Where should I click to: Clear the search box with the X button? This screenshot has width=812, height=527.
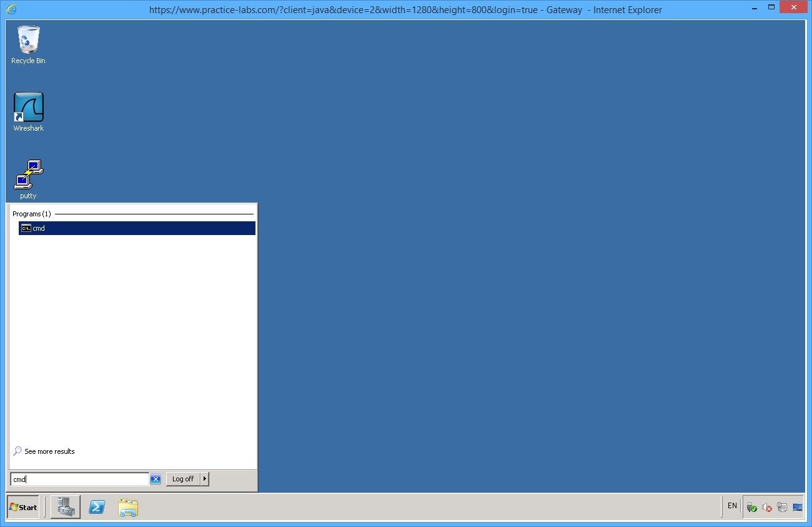click(x=156, y=478)
